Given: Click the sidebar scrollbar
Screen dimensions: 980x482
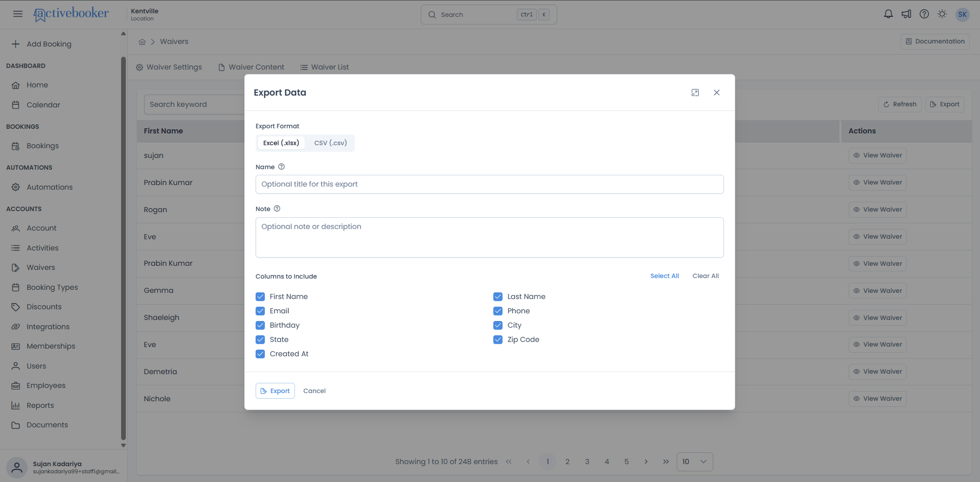Looking at the screenshot, I should [x=123, y=248].
